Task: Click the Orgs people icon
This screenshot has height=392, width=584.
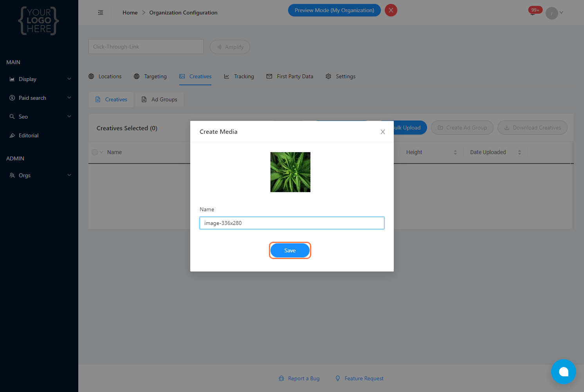Action: point(12,175)
